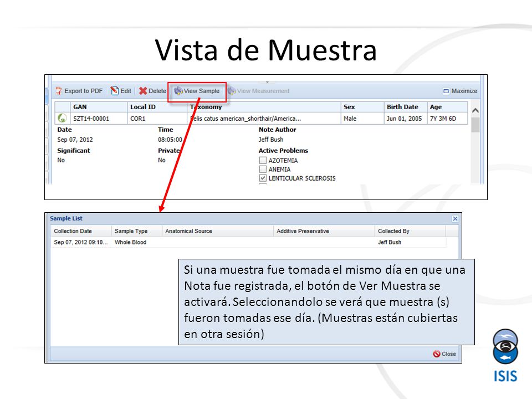Click the Delete button with red X

pyautogui.click(x=152, y=91)
